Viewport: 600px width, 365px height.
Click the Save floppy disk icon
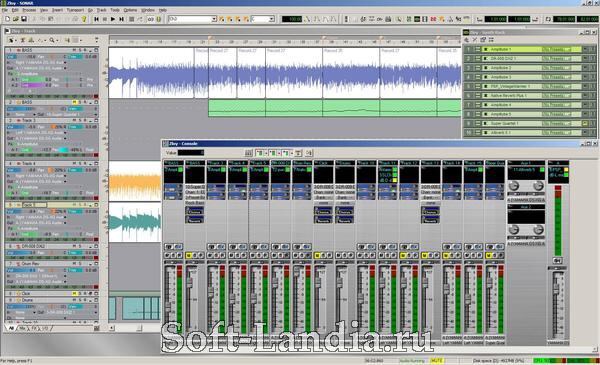pos(24,19)
